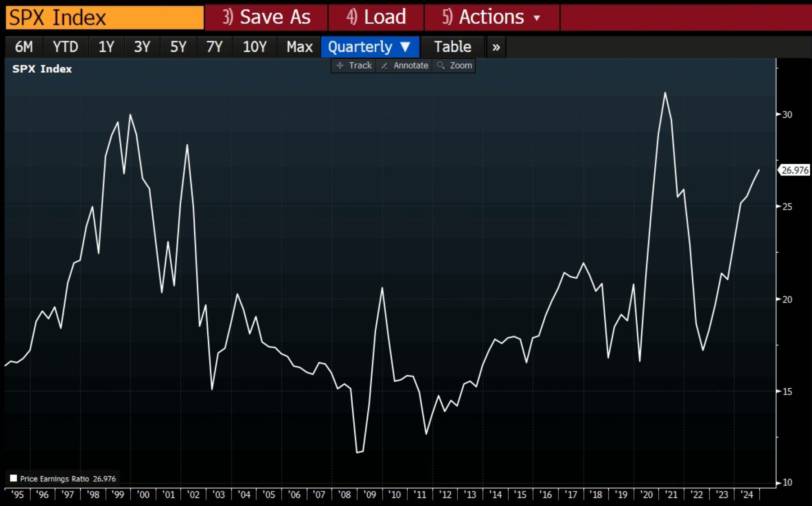Toggle the Price Earnings Ratio legend box
Viewport: 812px width, 506px height.
click(14, 478)
